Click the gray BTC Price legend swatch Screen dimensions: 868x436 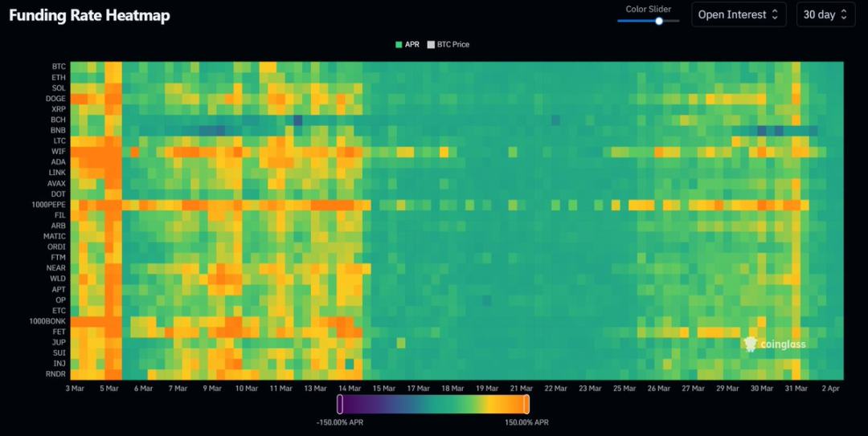click(x=431, y=45)
